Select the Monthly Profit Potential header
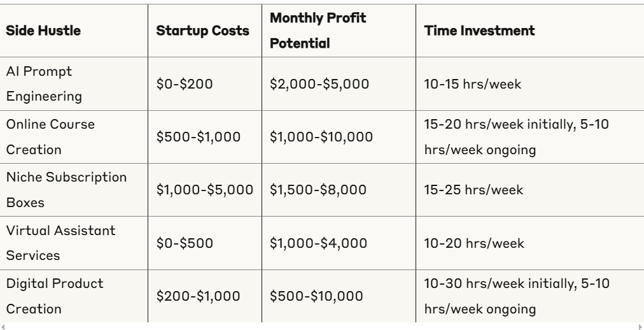 click(318, 31)
